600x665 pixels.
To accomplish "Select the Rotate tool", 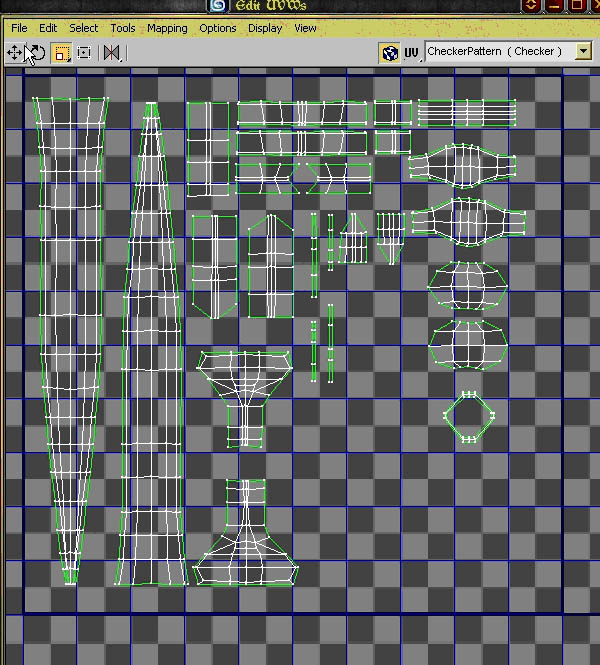I will pos(36,53).
